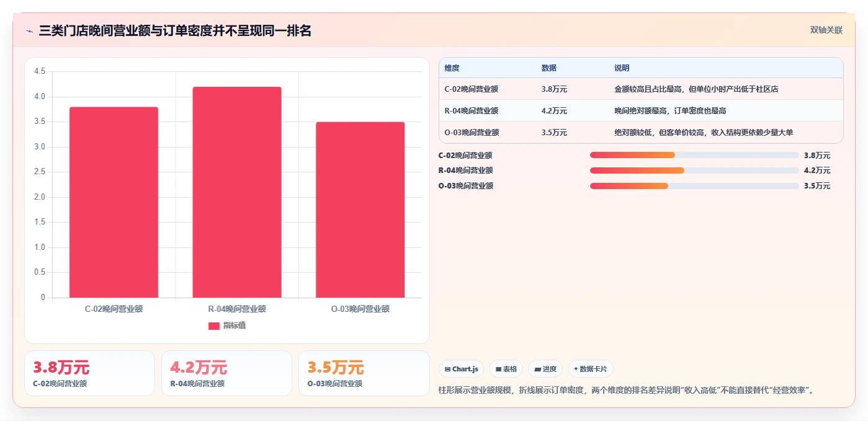Toggle the 指标值 legend color swatch
The image size is (868, 421).
213,326
